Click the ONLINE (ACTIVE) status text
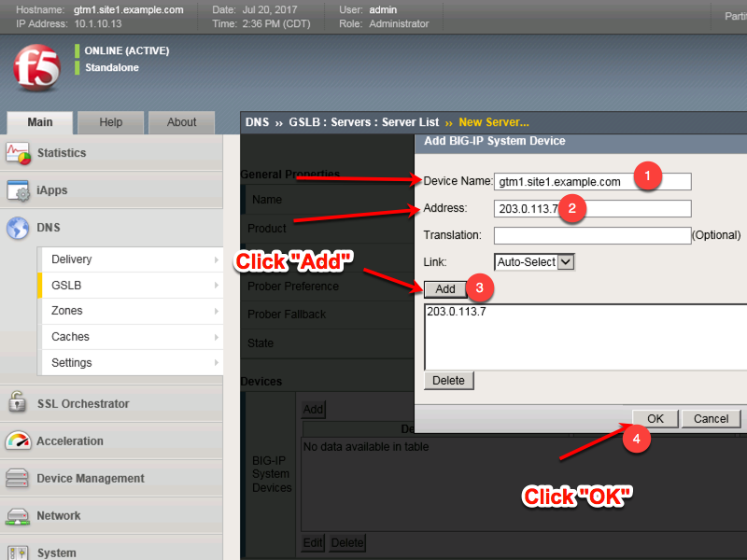Image resolution: width=747 pixels, height=560 pixels. 127,51
